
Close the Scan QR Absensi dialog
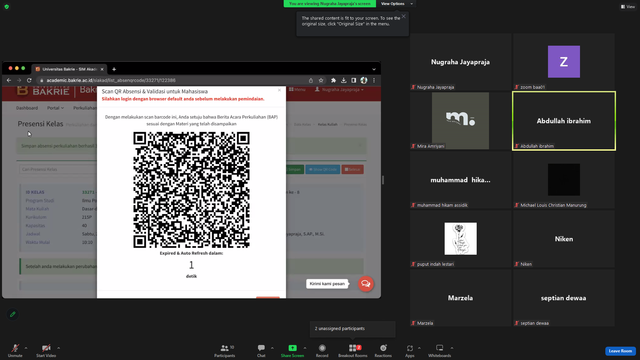coord(279,90)
